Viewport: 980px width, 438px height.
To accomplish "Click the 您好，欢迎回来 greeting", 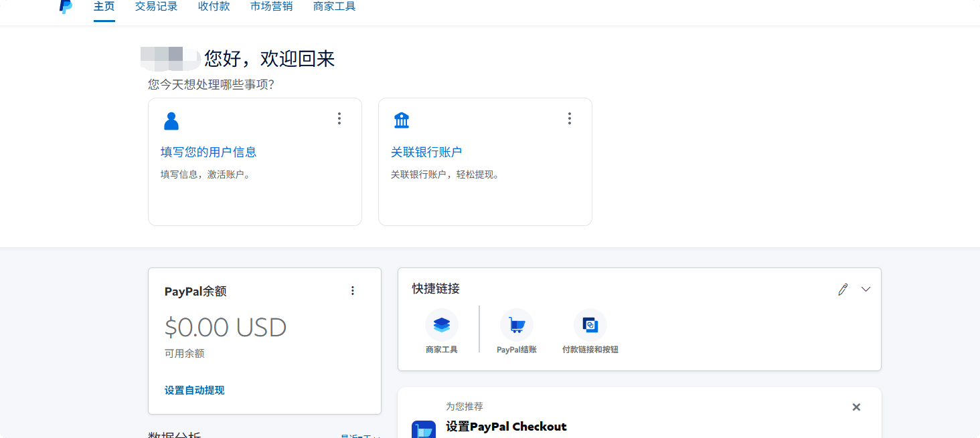I will click(x=270, y=59).
